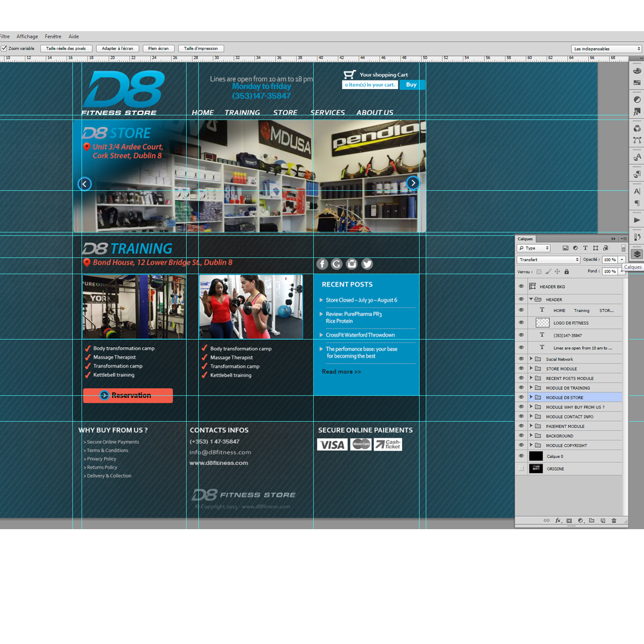
Task: Open the Actions panel play icon
Action: coord(637,220)
